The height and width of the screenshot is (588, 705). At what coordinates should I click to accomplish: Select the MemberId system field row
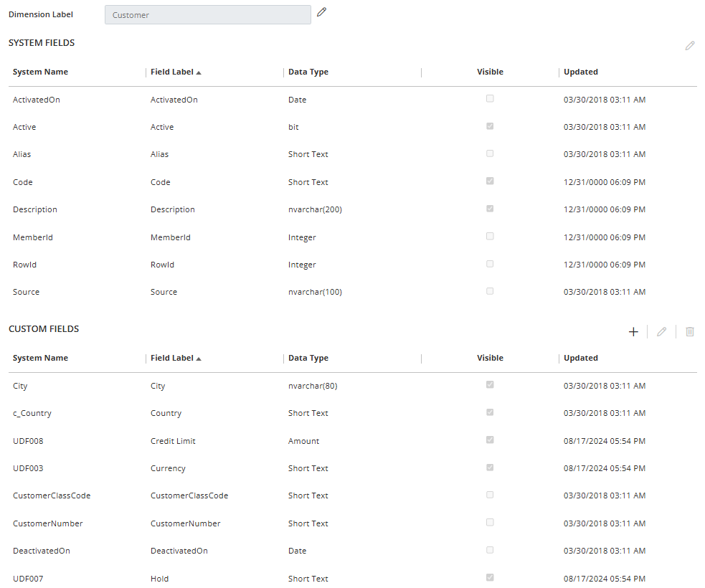(33, 237)
